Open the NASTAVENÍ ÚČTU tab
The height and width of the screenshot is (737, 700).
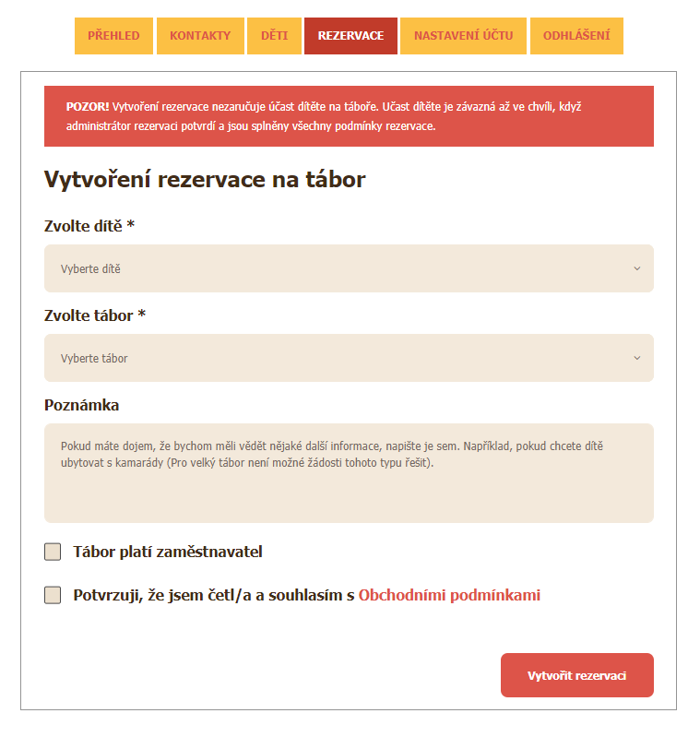click(x=463, y=36)
